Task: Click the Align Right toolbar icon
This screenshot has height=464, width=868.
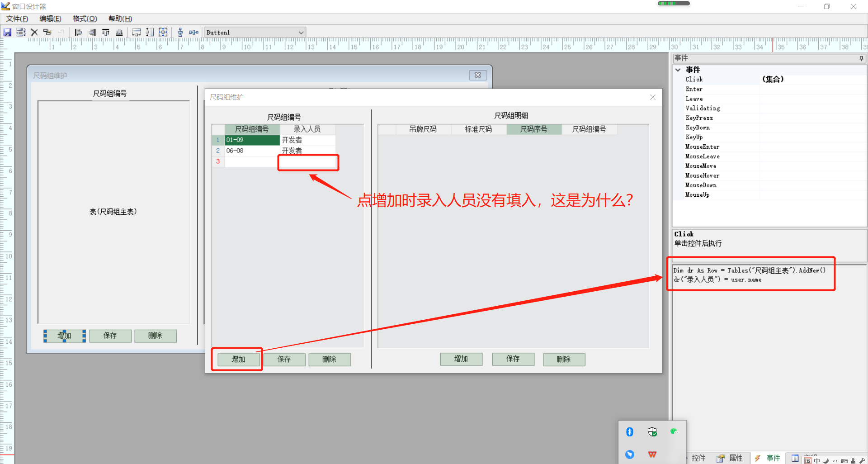Action: pos(92,33)
